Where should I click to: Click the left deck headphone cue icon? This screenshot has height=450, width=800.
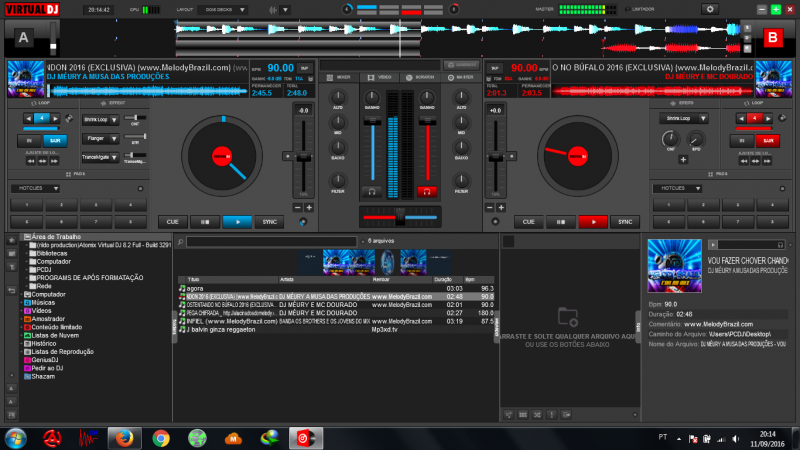372,190
